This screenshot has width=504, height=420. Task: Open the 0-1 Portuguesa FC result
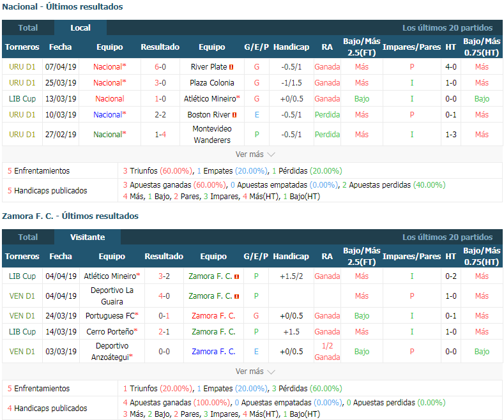point(164,316)
